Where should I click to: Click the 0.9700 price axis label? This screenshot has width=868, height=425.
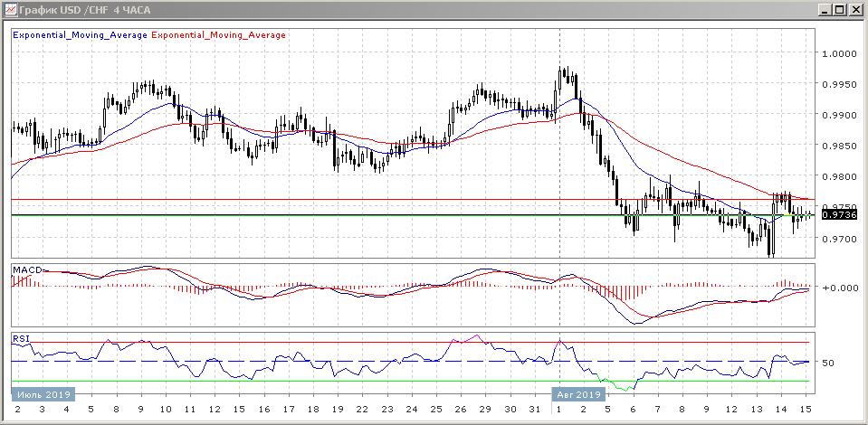(x=839, y=239)
